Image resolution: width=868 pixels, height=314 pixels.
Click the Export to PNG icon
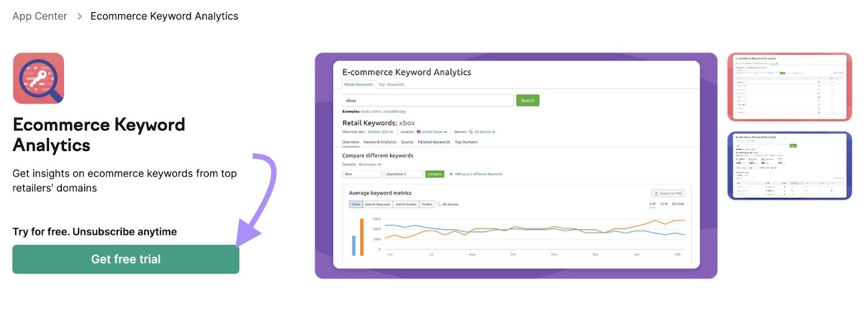(657, 193)
